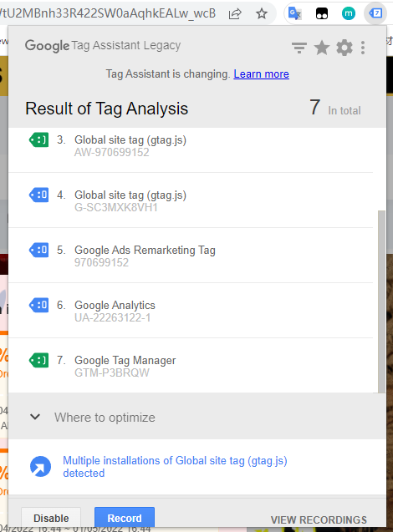The width and height of the screenshot is (393, 532).
Task: Click the share page icon in address bar
Action: (x=235, y=13)
